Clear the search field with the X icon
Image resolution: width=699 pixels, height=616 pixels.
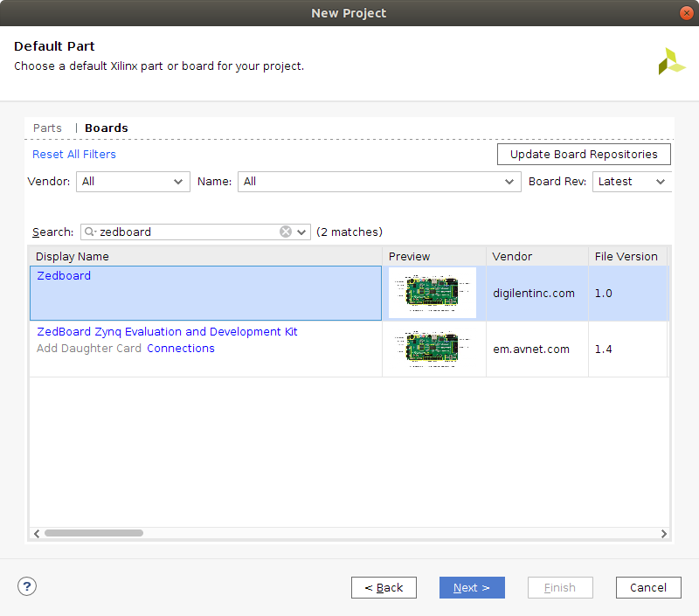(x=286, y=232)
